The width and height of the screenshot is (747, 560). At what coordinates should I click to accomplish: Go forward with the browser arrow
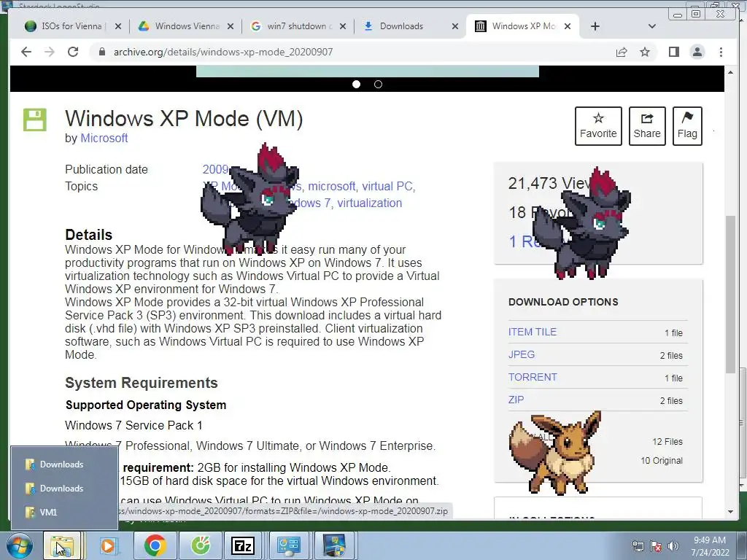click(x=50, y=52)
